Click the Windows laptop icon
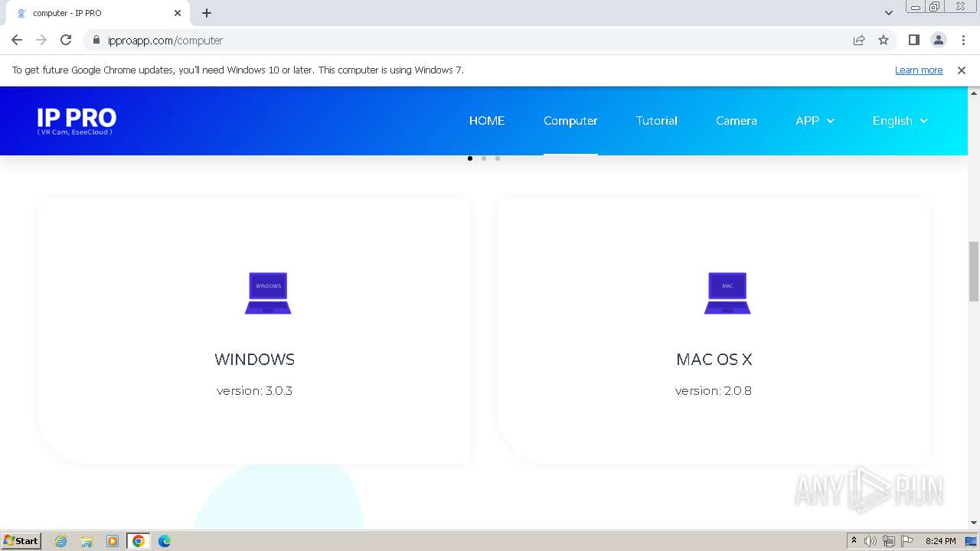 coord(268,293)
